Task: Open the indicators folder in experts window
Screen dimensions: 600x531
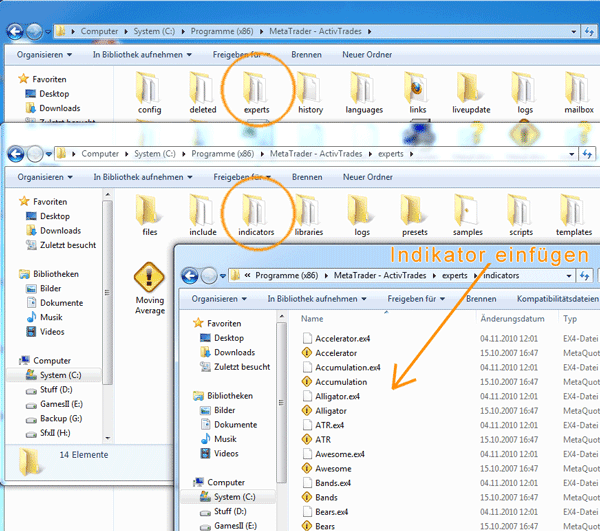Action: 256,215
